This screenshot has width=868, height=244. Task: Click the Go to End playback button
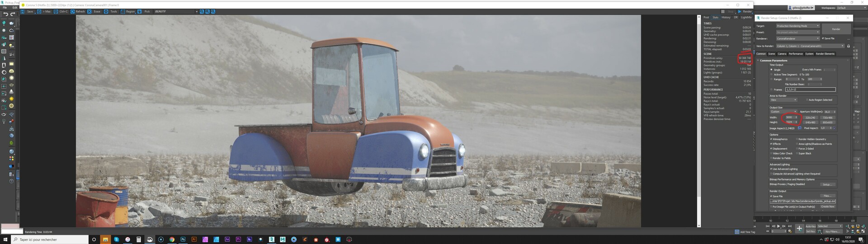pyautogui.click(x=789, y=226)
